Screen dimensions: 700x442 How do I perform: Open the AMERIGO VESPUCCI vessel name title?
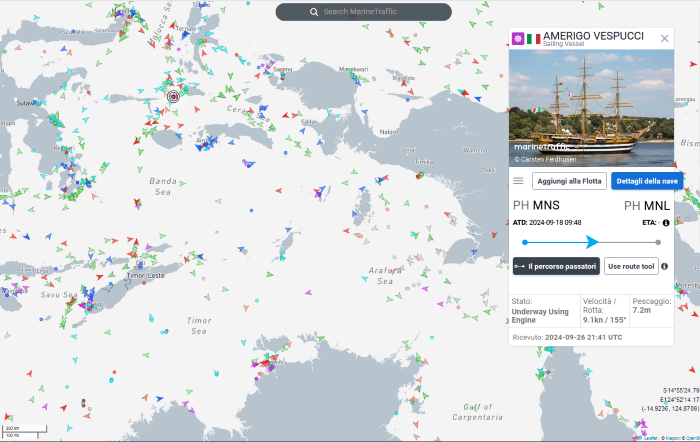(x=593, y=36)
